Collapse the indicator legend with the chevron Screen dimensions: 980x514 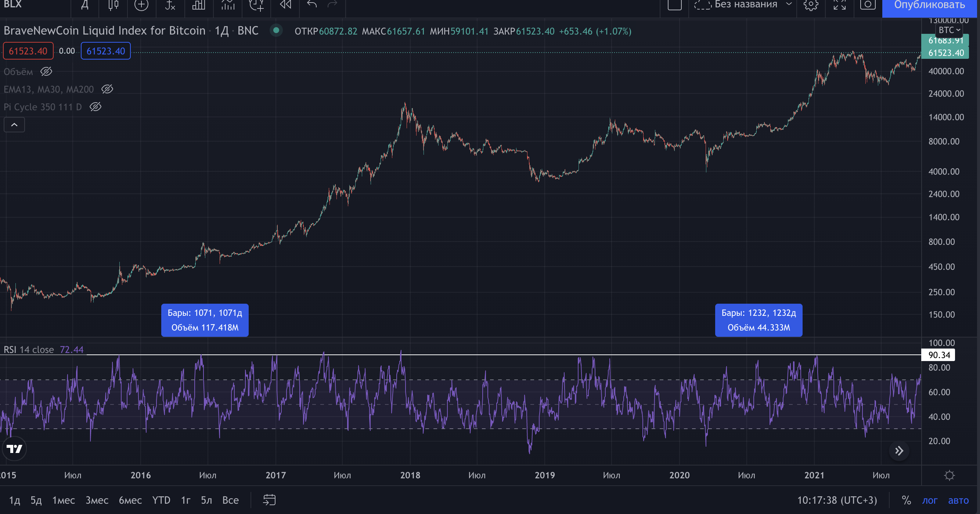(14, 125)
